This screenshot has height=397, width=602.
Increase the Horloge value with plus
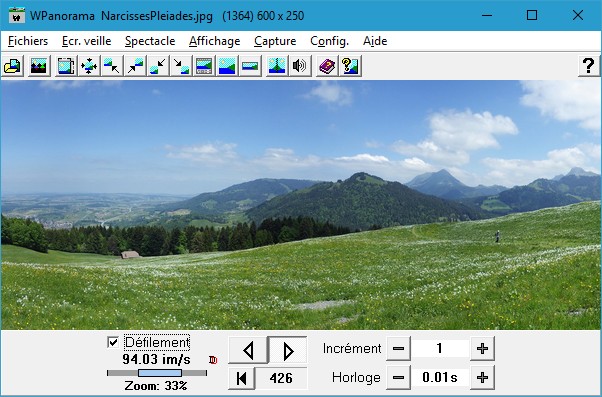(482, 377)
